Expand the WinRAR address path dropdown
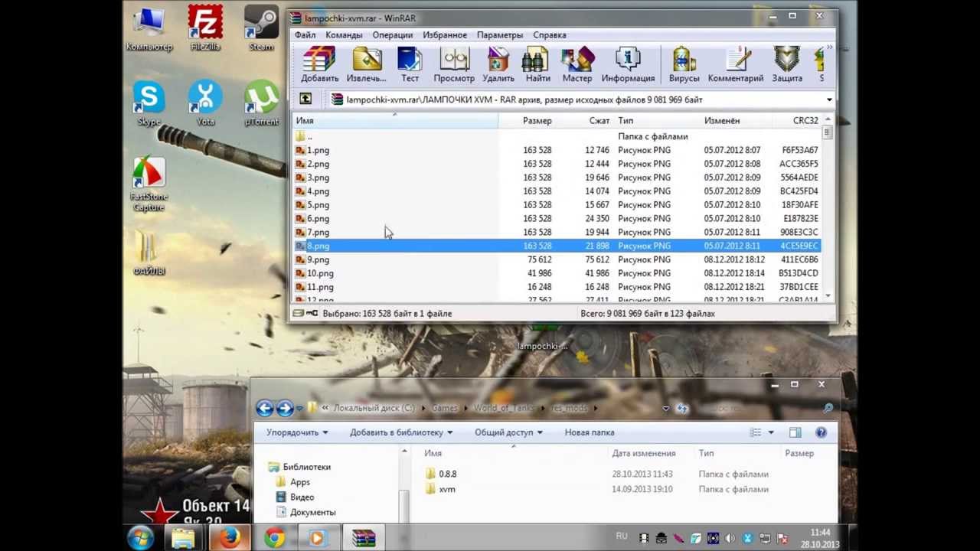The image size is (980, 551). click(x=829, y=99)
